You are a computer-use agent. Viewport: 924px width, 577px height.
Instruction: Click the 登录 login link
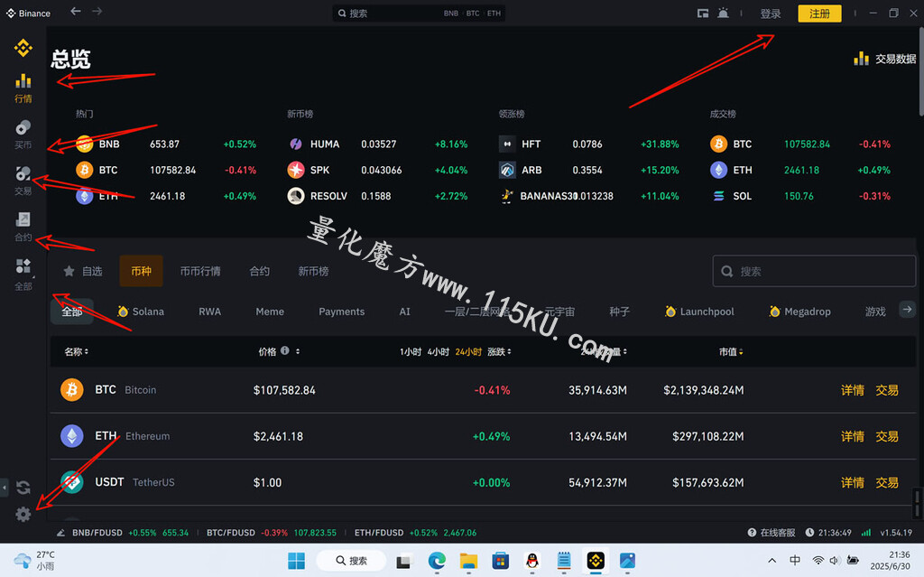coord(771,14)
